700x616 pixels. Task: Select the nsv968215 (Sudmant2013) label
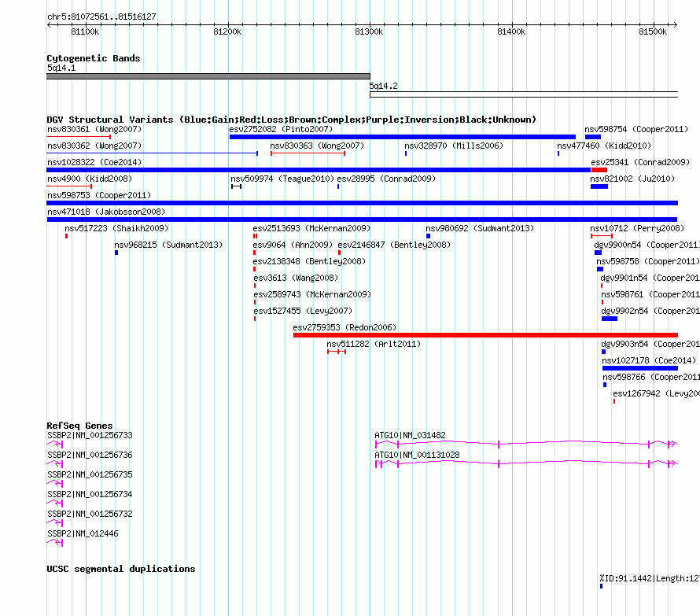pos(168,245)
